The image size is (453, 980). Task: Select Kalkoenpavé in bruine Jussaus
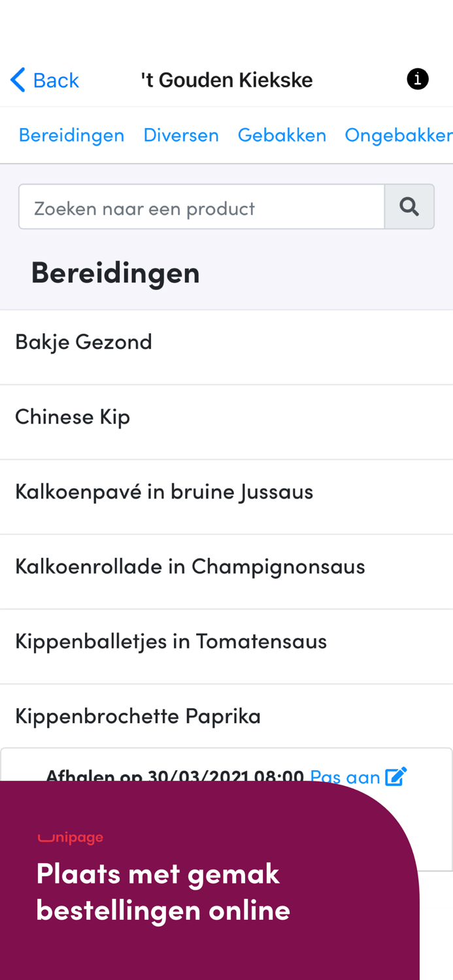tap(164, 490)
